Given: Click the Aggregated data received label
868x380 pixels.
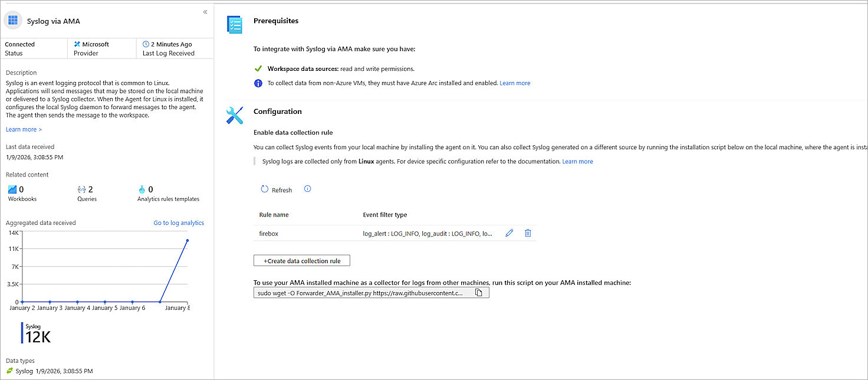Looking at the screenshot, I should [x=41, y=222].
